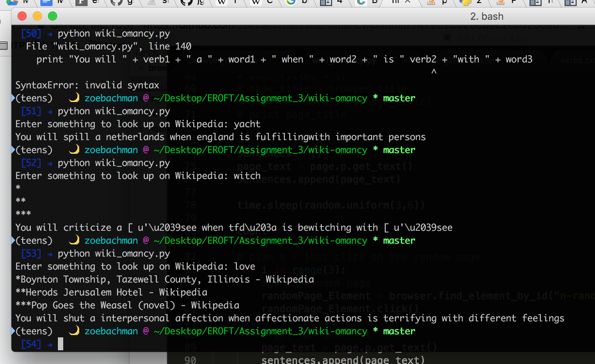595x364 pixels.
Task: Click the command after prompt [52]
Action: pyautogui.click(x=114, y=163)
